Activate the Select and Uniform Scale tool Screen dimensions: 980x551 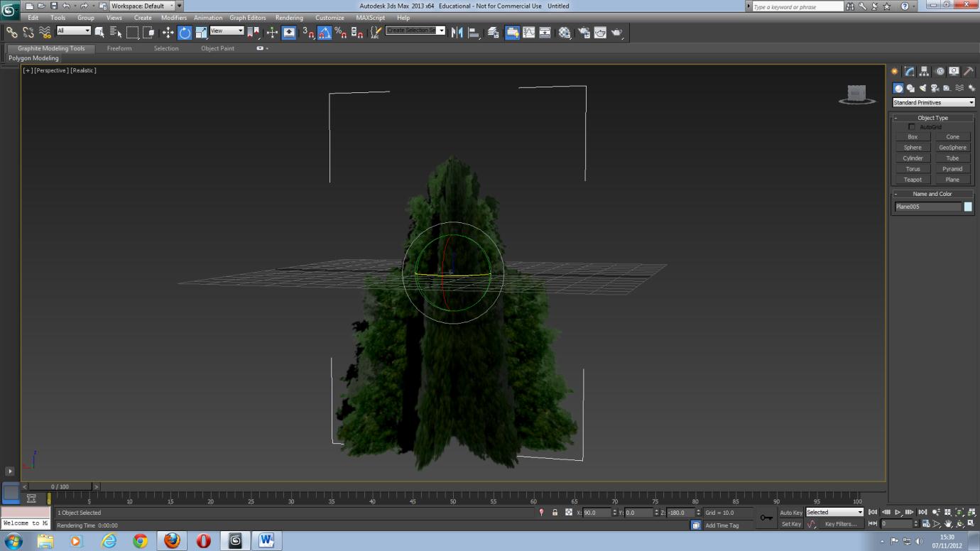200,32
